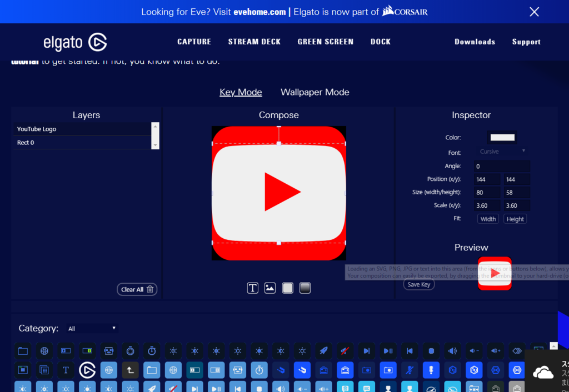
Task: Select the Text tool below the Compose area
Action: [x=253, y=288]
